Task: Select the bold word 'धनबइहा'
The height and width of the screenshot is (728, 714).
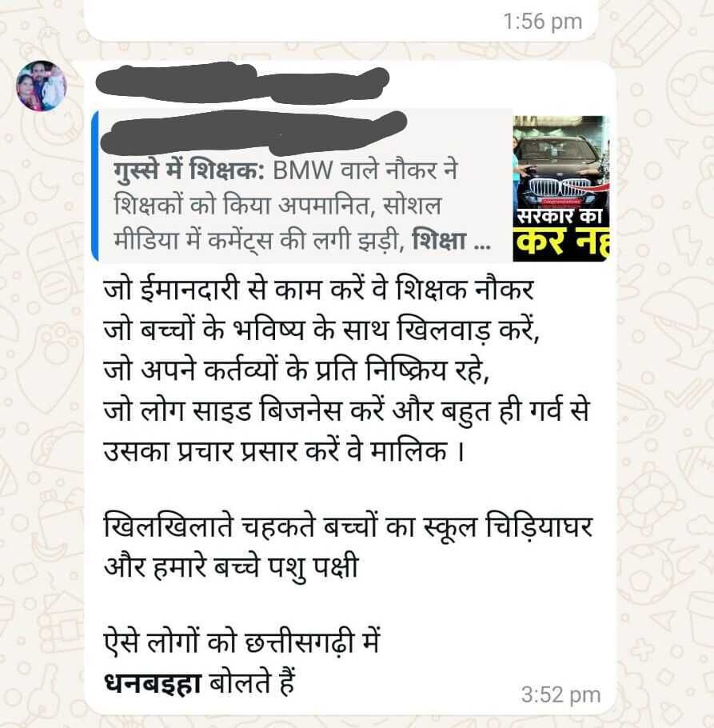Action: click(153, 683)
